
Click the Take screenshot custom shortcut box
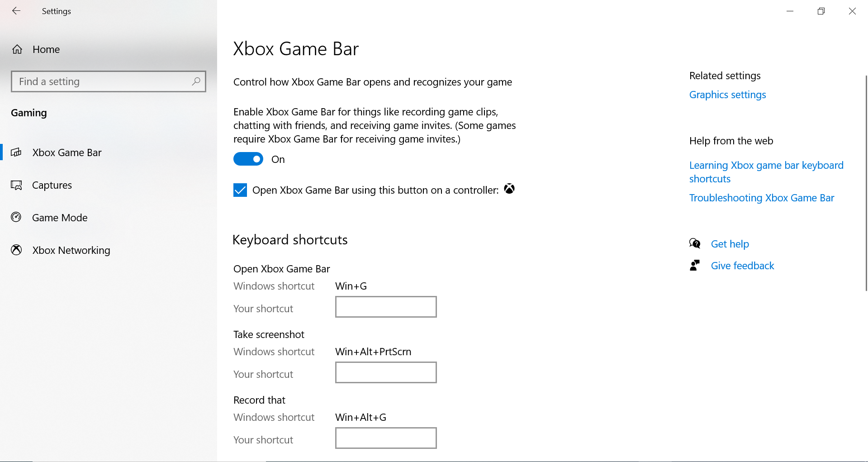click(385, 372)
